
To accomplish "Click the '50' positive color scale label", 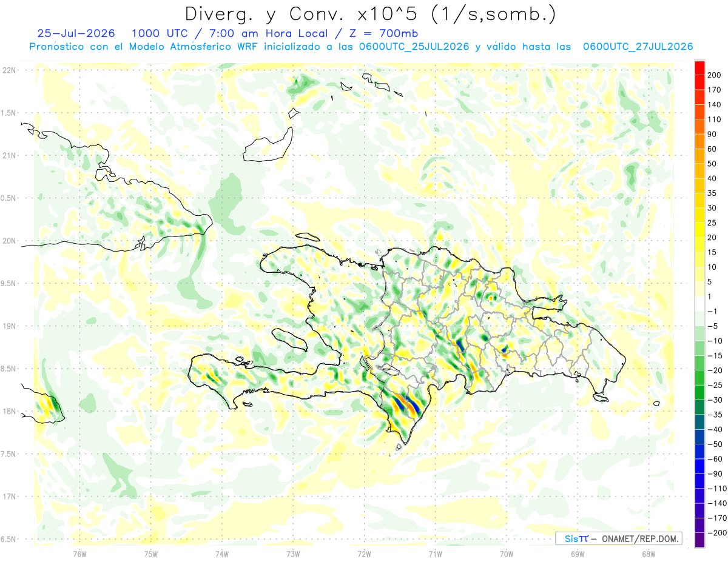I will tap(713, 164).
